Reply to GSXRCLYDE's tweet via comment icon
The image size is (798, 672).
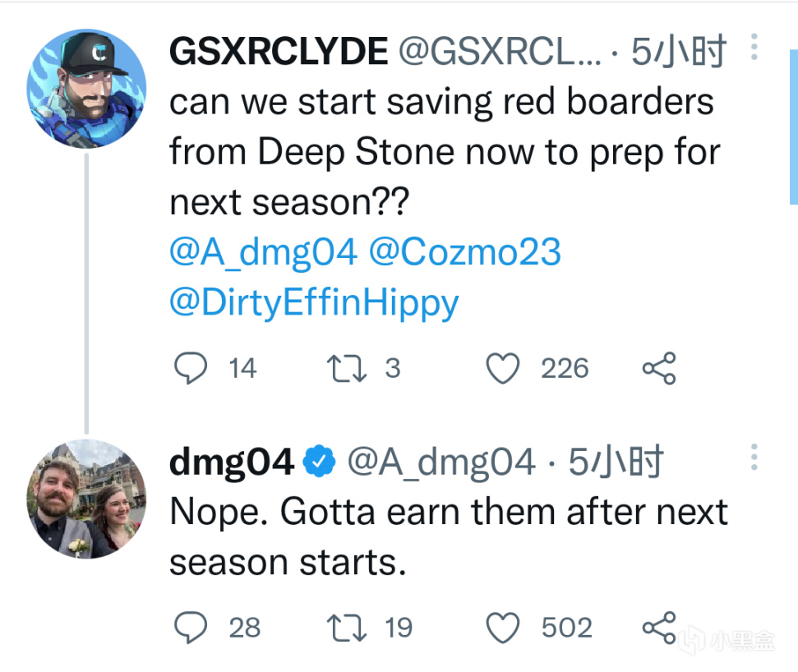pos(190,369)
